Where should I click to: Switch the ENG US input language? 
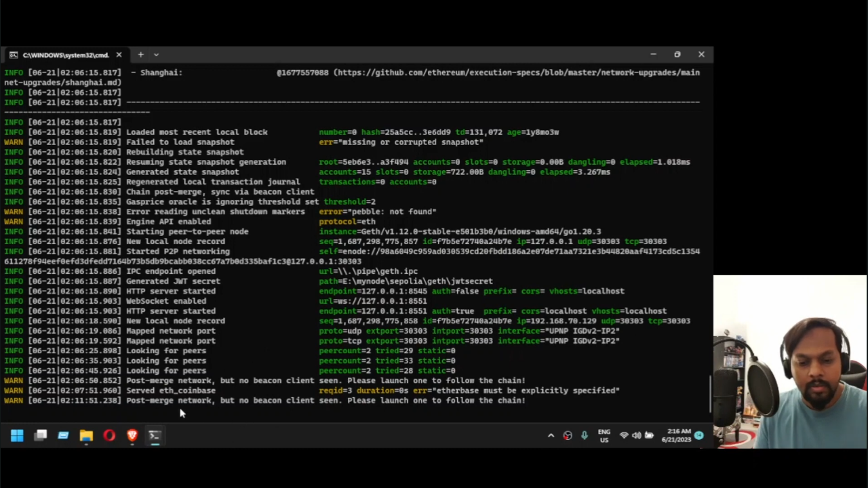(604, 435)
